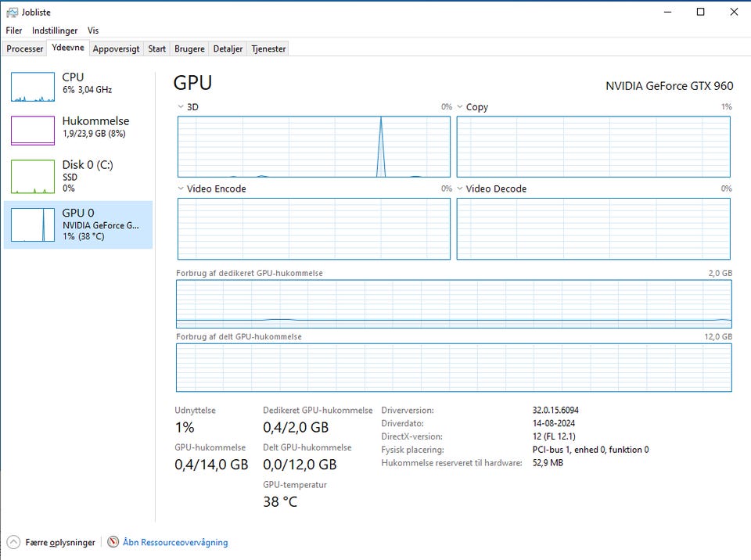The image size is (751, 560).
Task: Select the CPU mini graph thumbnail
Action: [33, 87]
